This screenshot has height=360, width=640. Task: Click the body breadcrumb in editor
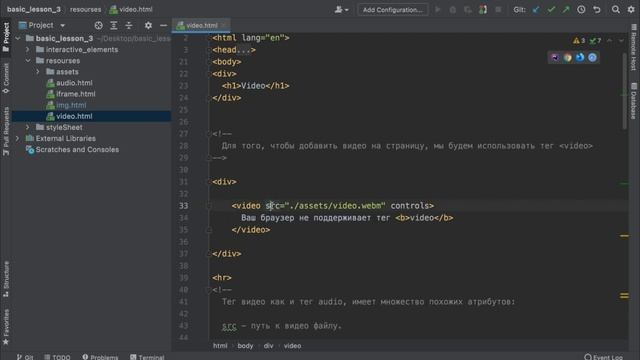coord(245,346)
